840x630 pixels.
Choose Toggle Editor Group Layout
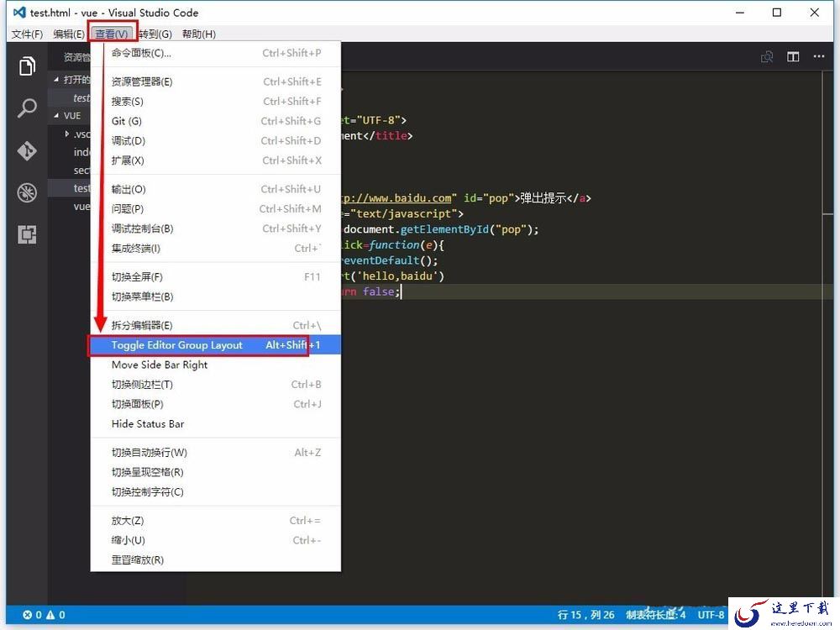[216, 345]
